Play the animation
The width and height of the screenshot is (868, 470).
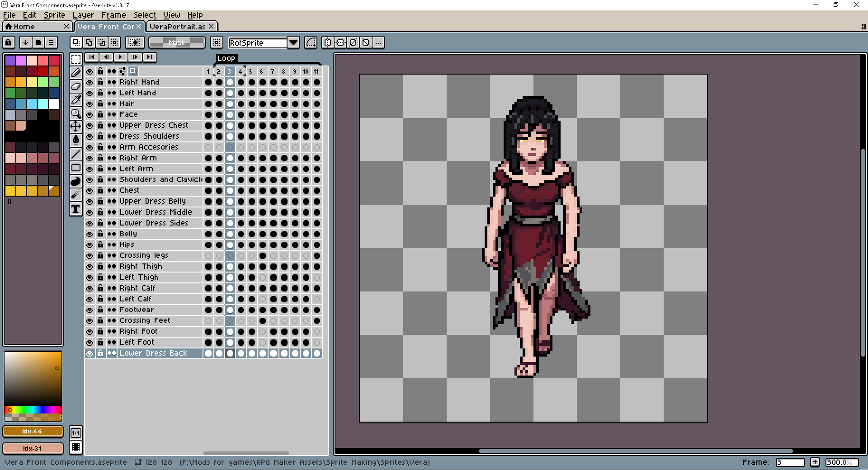coord(120,57)
